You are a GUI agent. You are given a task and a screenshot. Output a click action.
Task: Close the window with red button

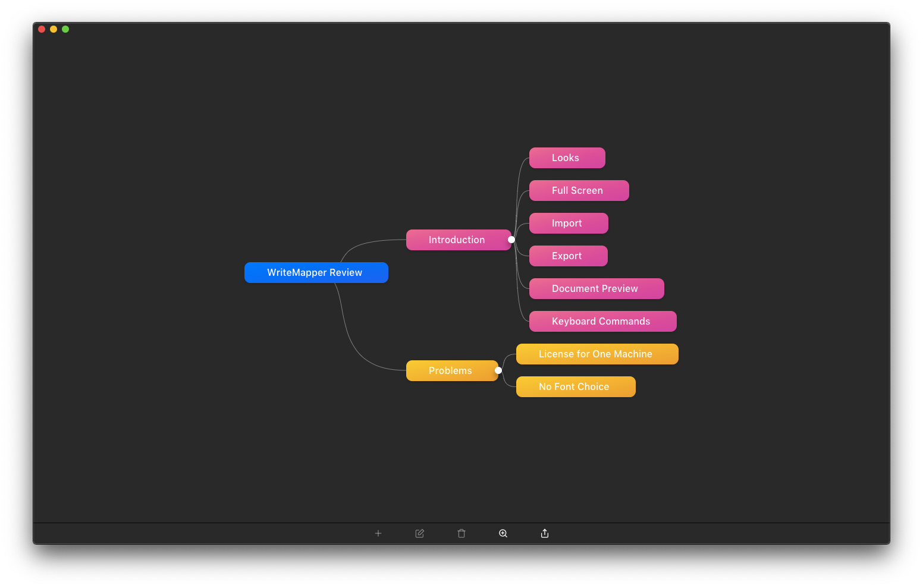[42, 29]
